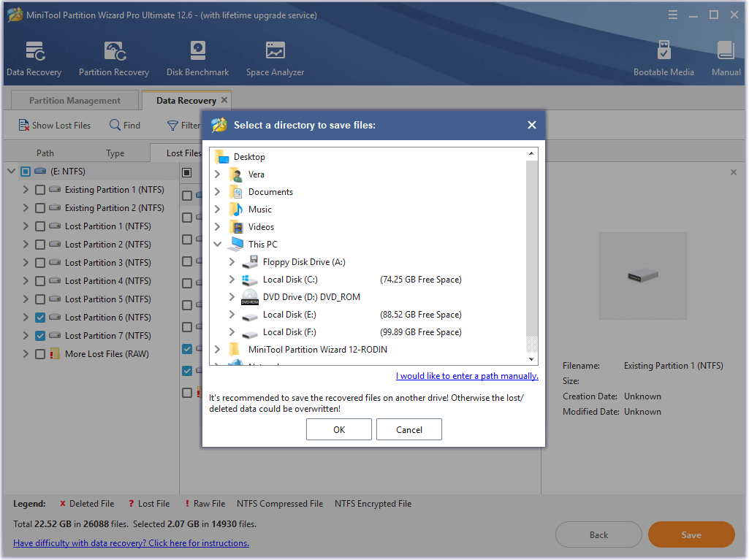749x560 pixels.
Task: Collapse the (E: NTFS) tree node
Action: point(12,172)
